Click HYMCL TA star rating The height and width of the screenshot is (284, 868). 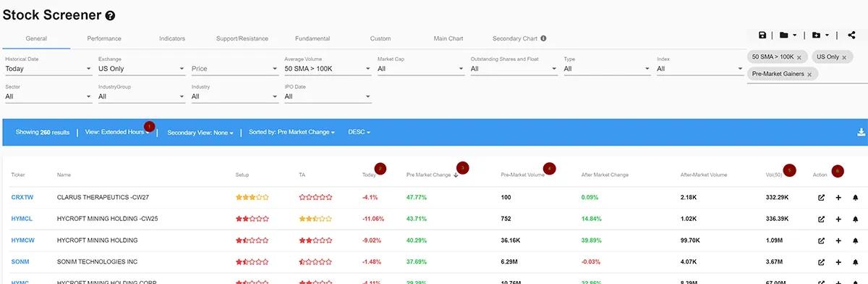tap(315, 218)
